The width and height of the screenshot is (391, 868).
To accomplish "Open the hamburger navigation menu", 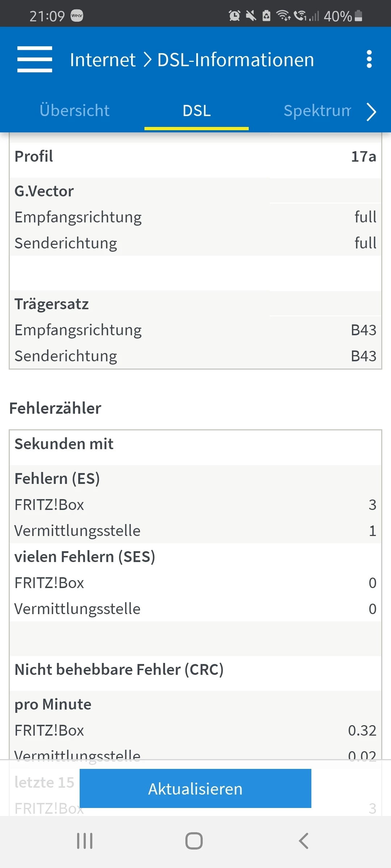I will [35, 59].
